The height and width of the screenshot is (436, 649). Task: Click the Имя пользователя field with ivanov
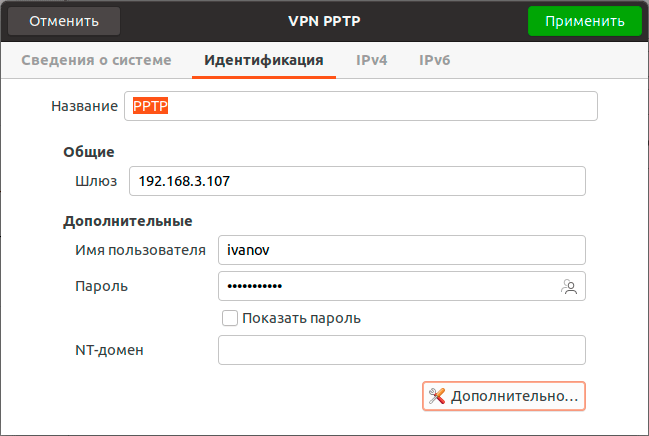pyautogui.click(x=401, y=250)
